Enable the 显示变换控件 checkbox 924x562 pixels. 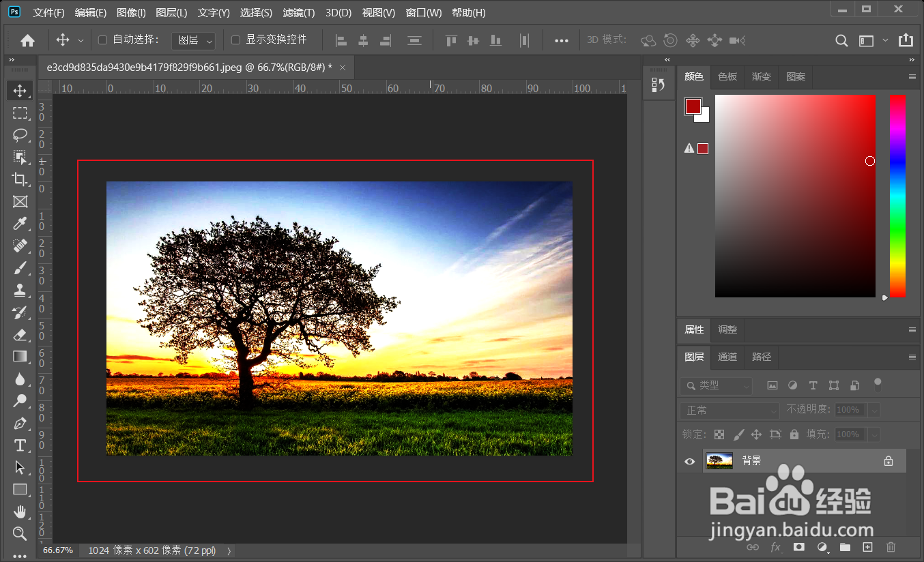click(235, 40)
